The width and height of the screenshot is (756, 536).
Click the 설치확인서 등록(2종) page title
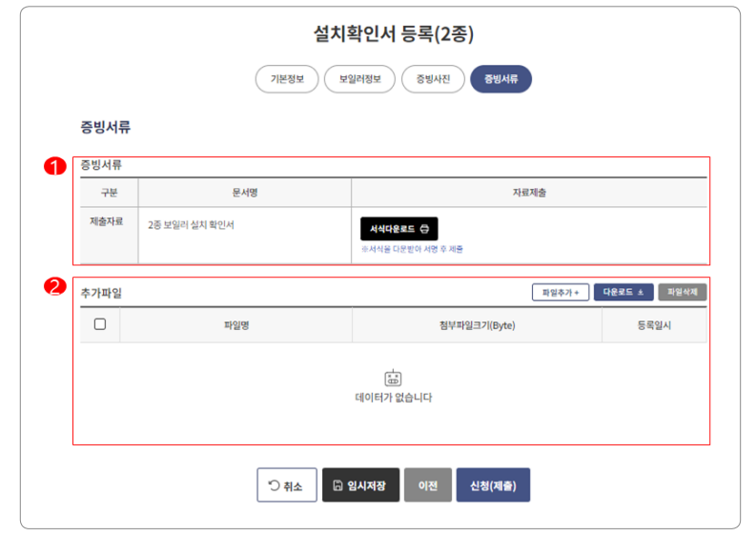click(394, 33)
